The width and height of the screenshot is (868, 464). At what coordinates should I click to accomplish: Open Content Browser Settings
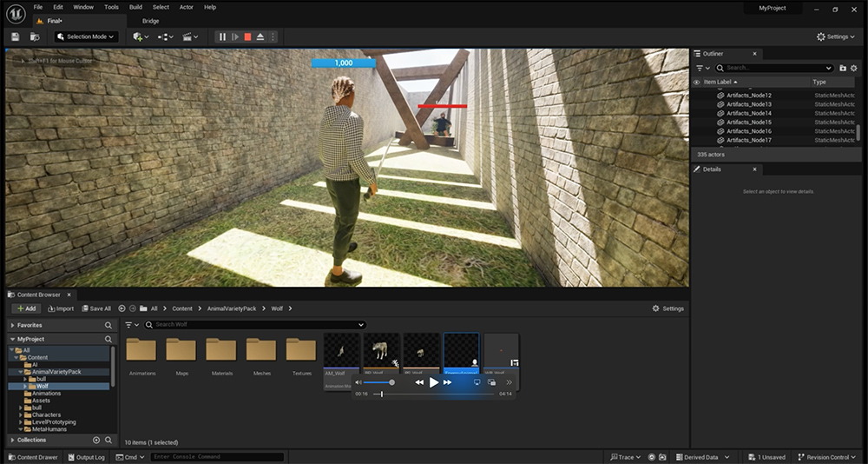point(667,308)
